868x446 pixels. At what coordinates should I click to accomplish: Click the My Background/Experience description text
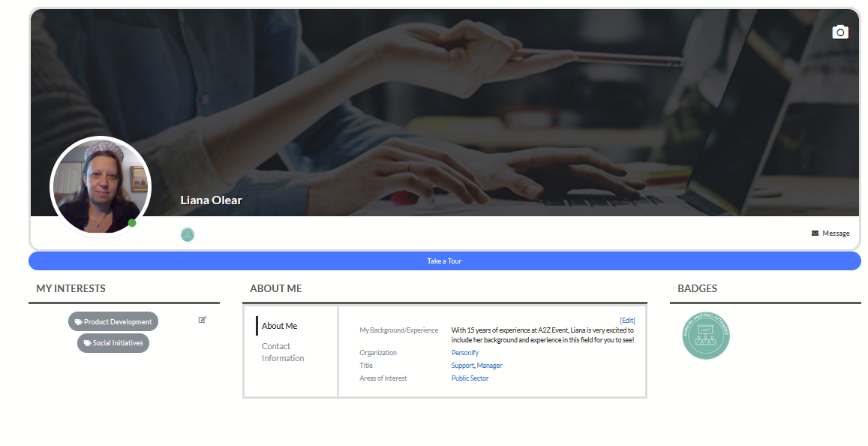(542, 335)
